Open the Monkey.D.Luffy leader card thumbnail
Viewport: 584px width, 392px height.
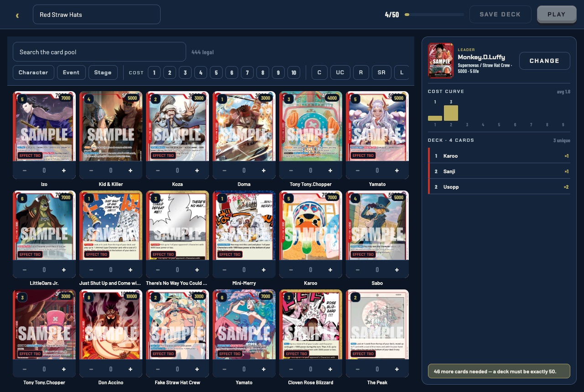pyautogui.click(x=441, y=61)
